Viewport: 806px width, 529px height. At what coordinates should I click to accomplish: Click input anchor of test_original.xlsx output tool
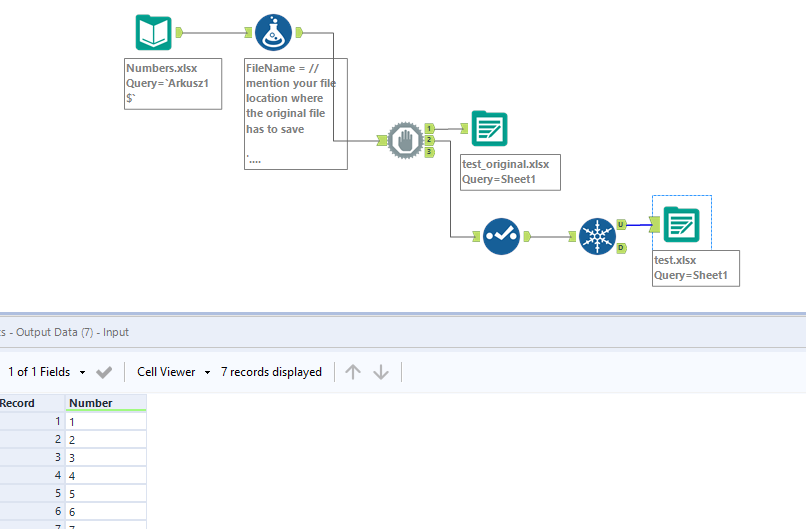click(464, 129)
